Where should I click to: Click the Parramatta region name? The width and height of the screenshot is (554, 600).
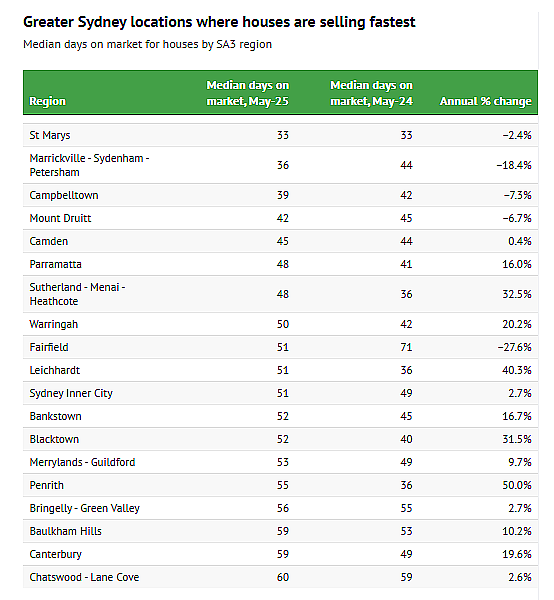click(55, 264)
